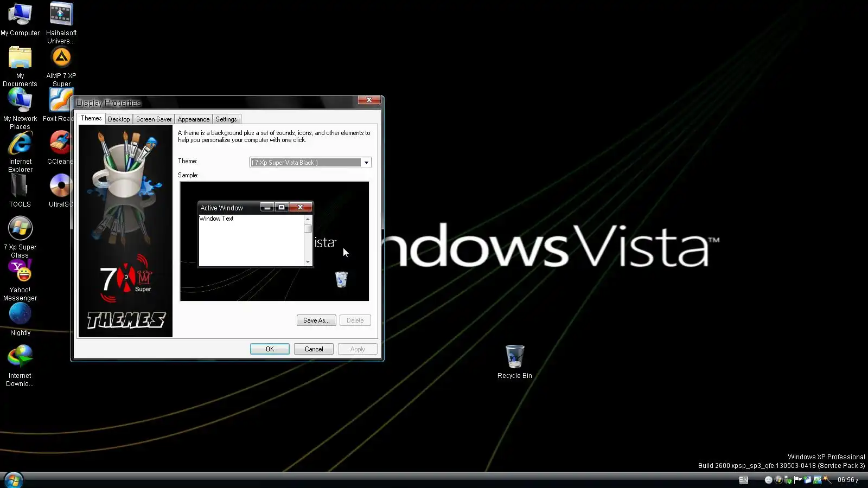Screen dimensions: 868x488
Task: Click sample Window Text area
Action: tap(251, 240)
